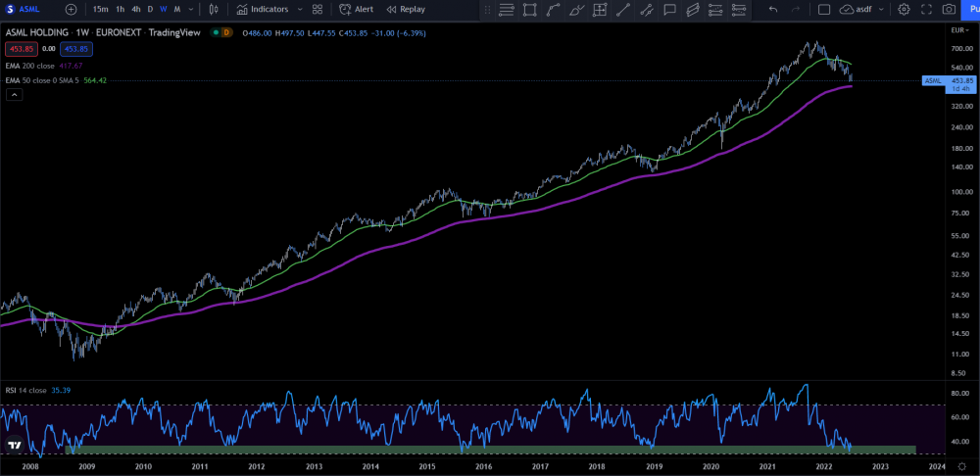This screenshot has height=476, width=980.
Task: Click the blue Publish button
Action: coord(970,10)
